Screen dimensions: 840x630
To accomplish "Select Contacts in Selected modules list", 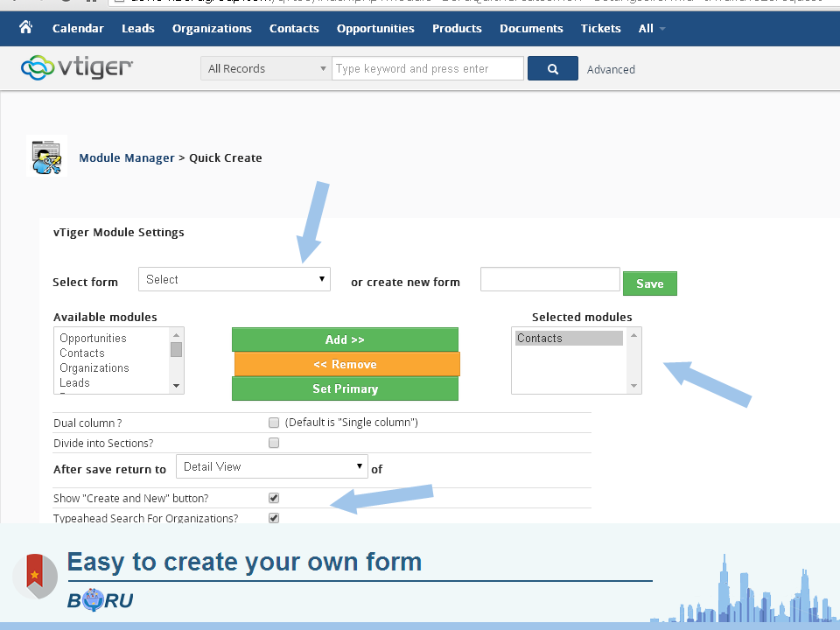I will click(x=569, y=338).
